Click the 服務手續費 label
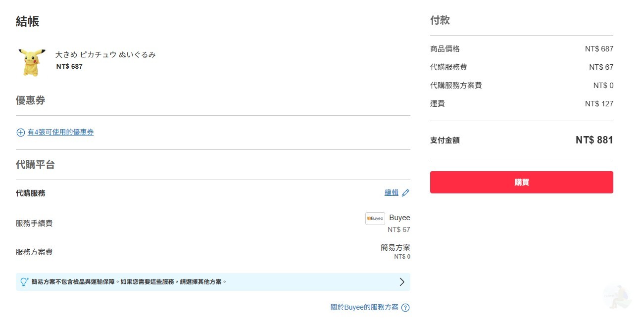Viewport: 644px width, 320px height. [x=34, y=223]
